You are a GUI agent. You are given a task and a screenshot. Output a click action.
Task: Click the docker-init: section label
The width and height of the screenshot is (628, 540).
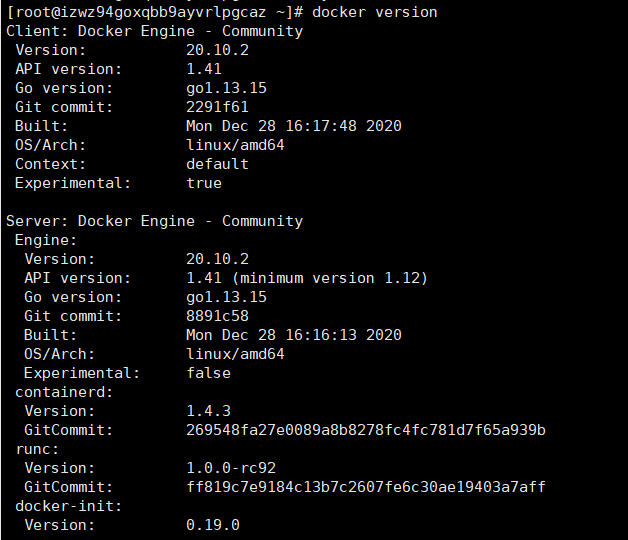point(68,506)
